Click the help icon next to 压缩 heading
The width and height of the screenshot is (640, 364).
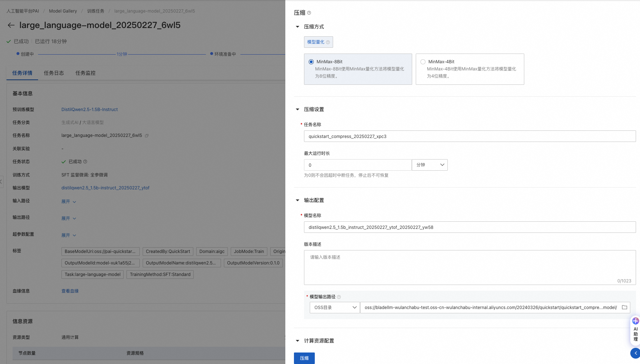pos(309,13)
